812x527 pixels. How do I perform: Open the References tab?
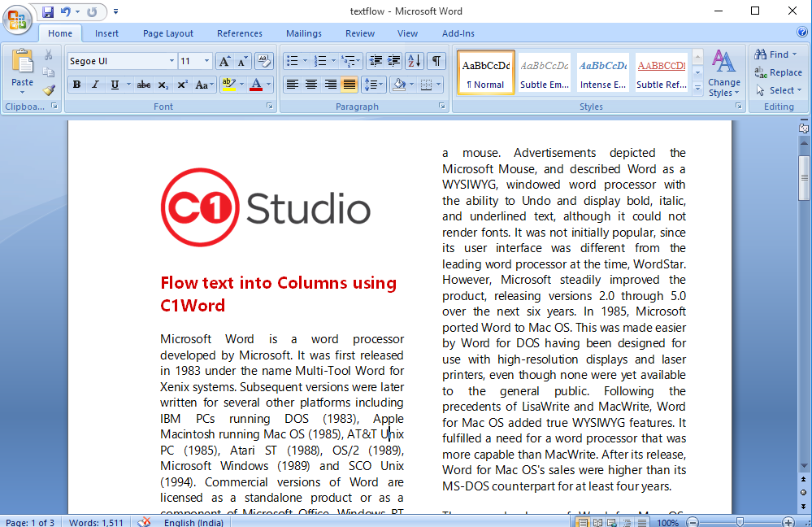[239, 33]
